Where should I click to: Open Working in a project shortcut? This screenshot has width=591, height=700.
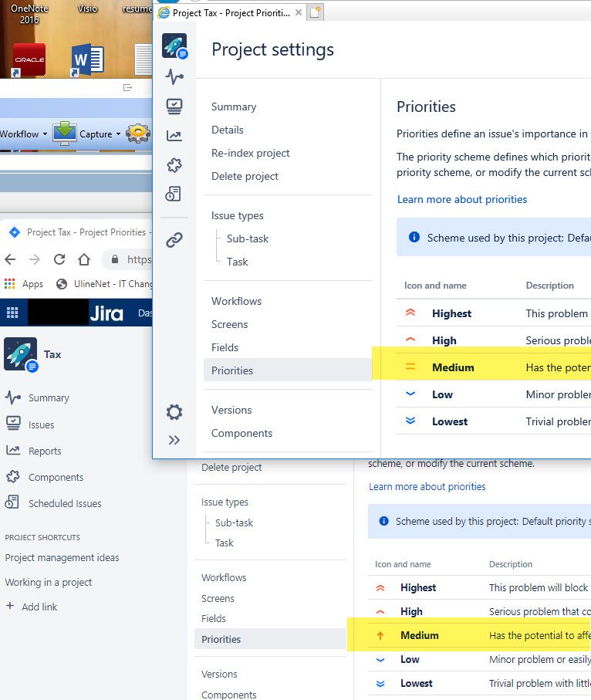48,582
